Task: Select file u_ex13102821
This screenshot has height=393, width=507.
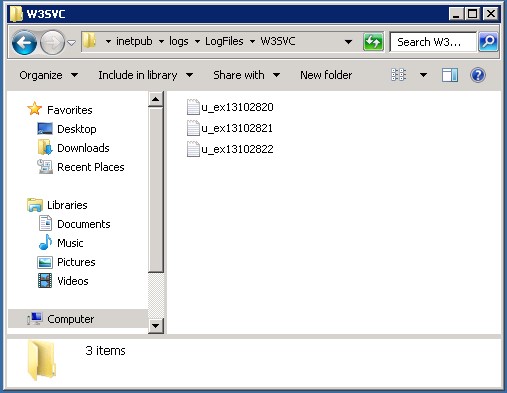Action: (237, 128)
